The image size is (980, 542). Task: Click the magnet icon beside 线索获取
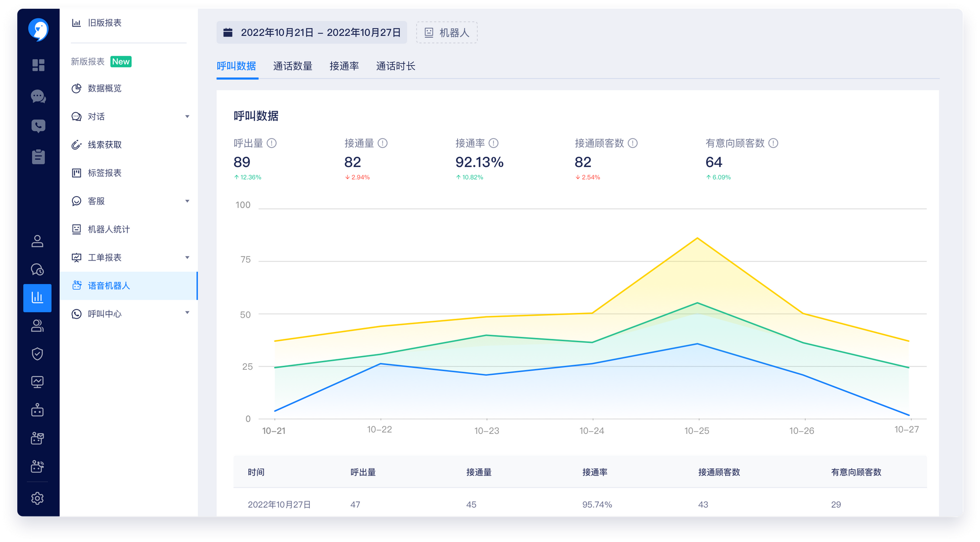pyautogui.click(x=76, y=145)
